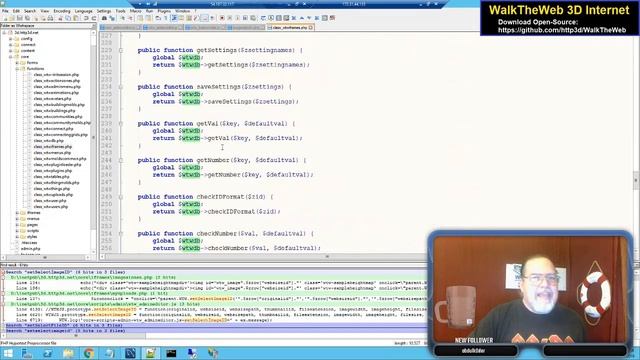Image resolution: width=640 pixels, height=360 pixels.
Task: Click the Replace toolbar icon
Action: [112, 18]
